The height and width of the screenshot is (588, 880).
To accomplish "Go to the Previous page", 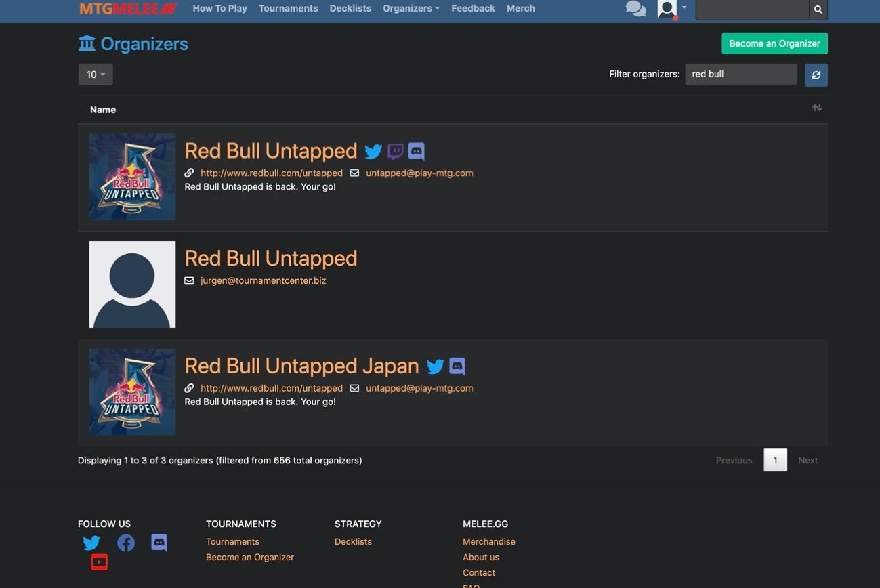I will point(734,461).
